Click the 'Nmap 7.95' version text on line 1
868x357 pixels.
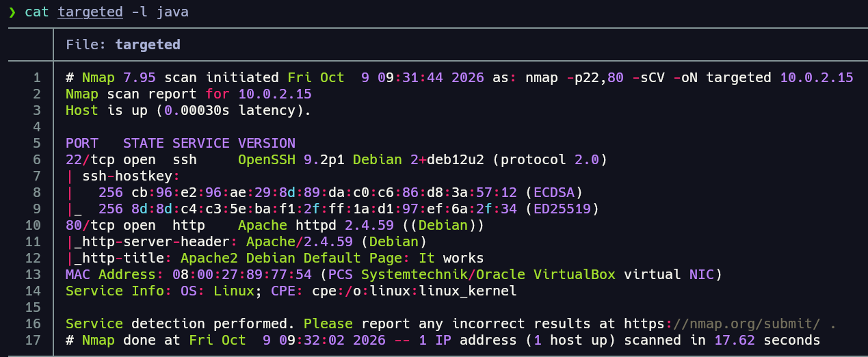tap(119, 77)
